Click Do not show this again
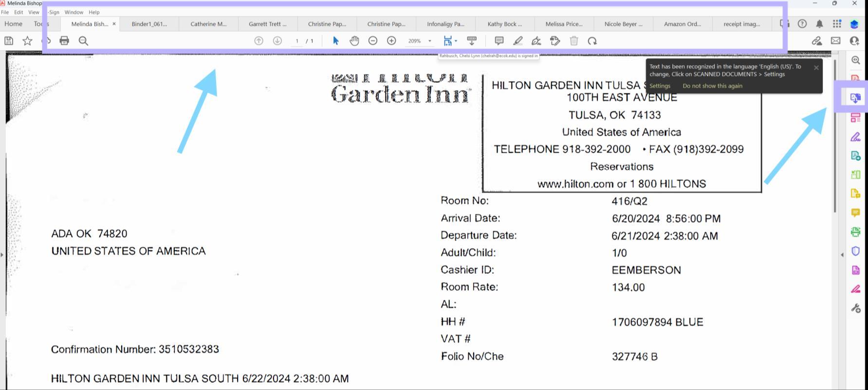Screen dimensions: 868x390 tap(712, 86)
